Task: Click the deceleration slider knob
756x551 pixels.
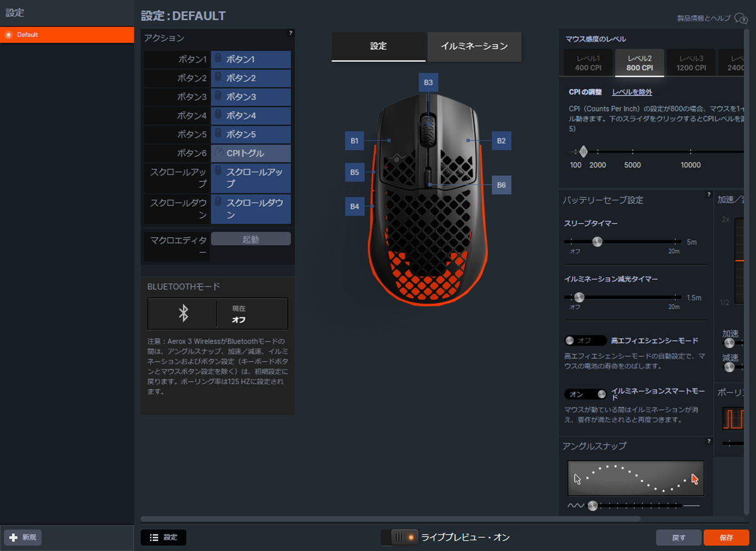Action: pyautogui.click(x=730, y=367)
